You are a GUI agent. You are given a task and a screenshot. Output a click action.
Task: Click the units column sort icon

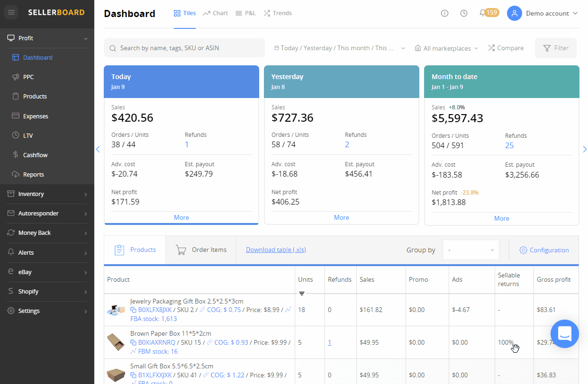pyautogui.click(x=302, y=294)
